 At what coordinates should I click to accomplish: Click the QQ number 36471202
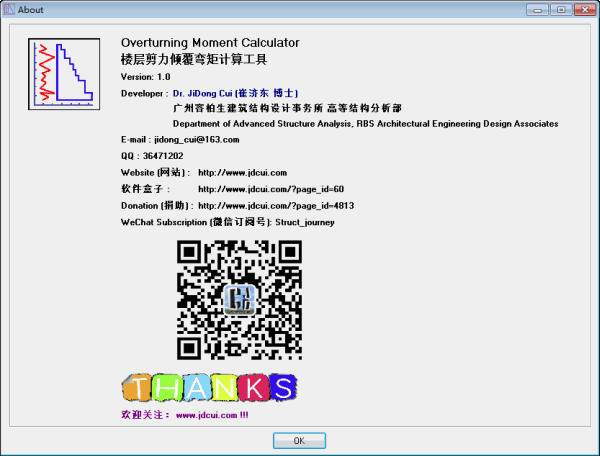[x=163, y=156]
